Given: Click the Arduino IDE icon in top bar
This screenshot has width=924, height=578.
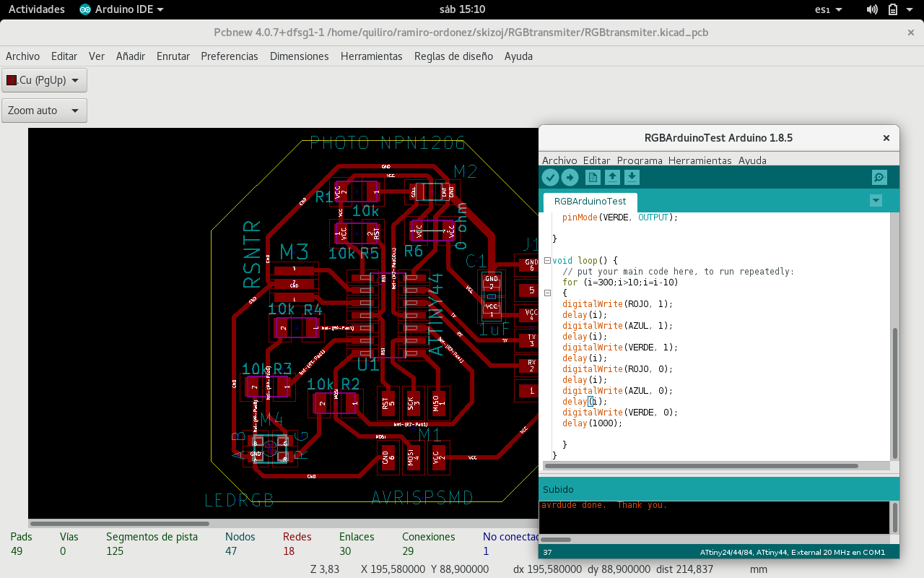Looking at the screenshot, I should [x=85, y=9].
